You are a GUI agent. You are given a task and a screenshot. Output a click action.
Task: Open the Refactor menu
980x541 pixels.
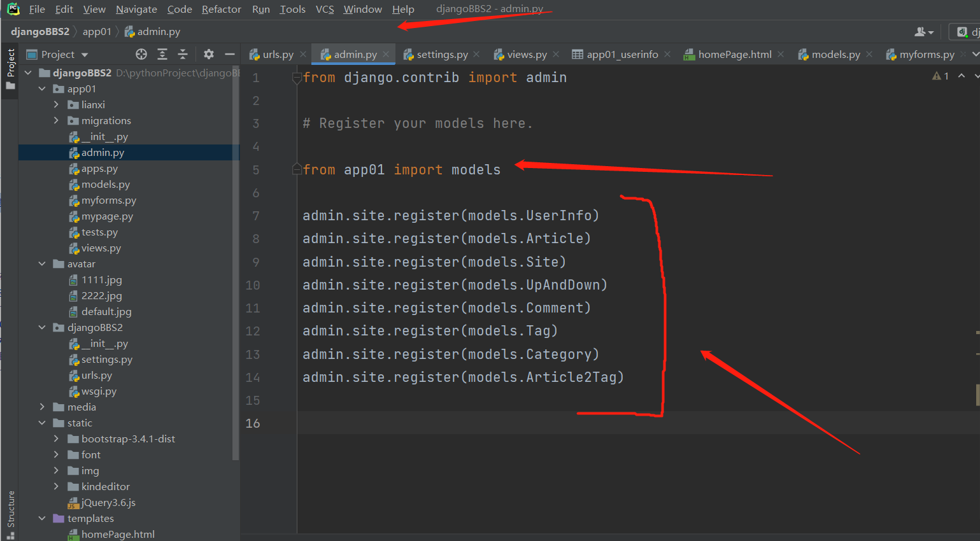coord(222,9)
